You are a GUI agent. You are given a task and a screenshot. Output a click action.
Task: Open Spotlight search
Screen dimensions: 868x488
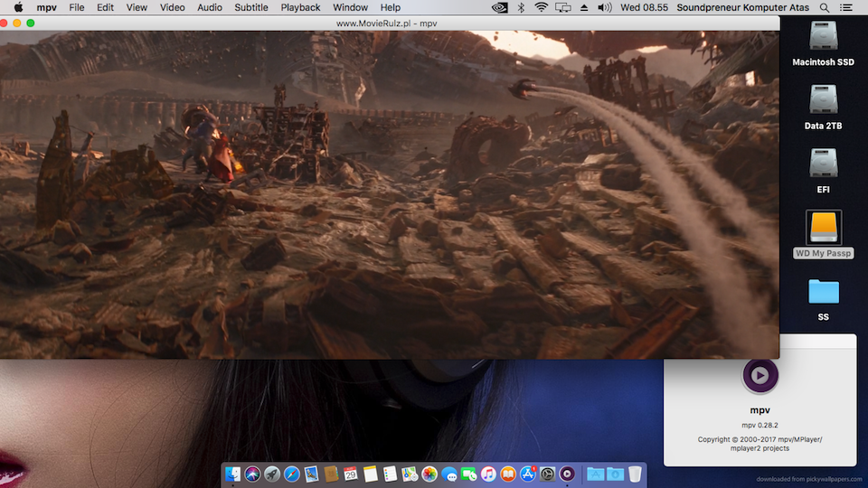click(825, 7)
